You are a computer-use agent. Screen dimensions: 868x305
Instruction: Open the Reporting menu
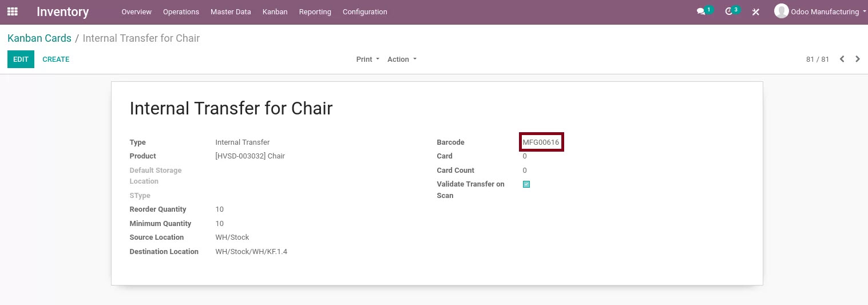315,11
